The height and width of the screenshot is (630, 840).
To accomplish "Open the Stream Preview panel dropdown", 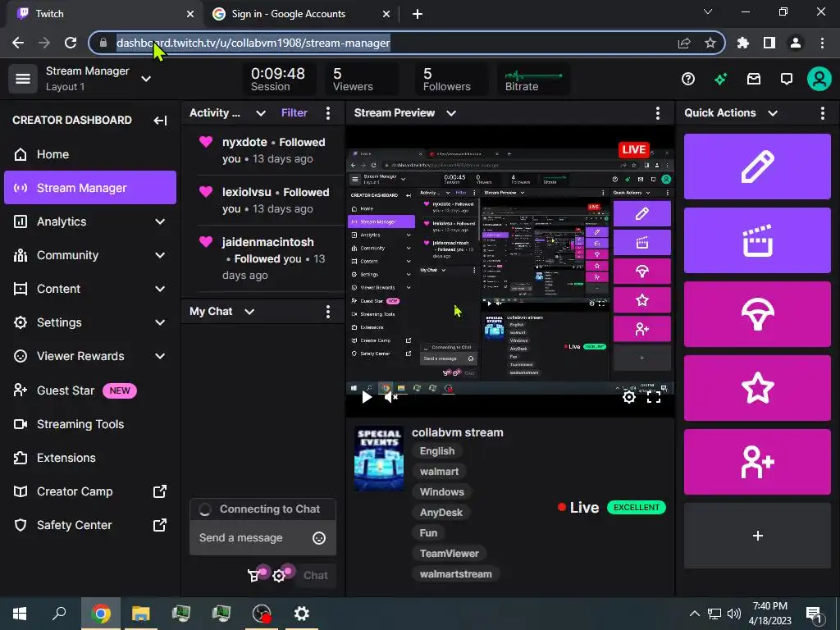I will pos(451,113).
